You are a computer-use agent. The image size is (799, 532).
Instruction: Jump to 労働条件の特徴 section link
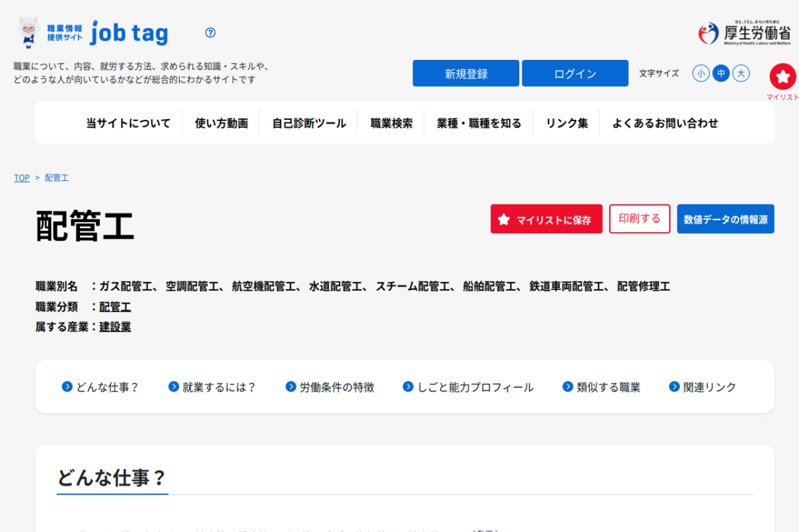[x=337, y=387]
